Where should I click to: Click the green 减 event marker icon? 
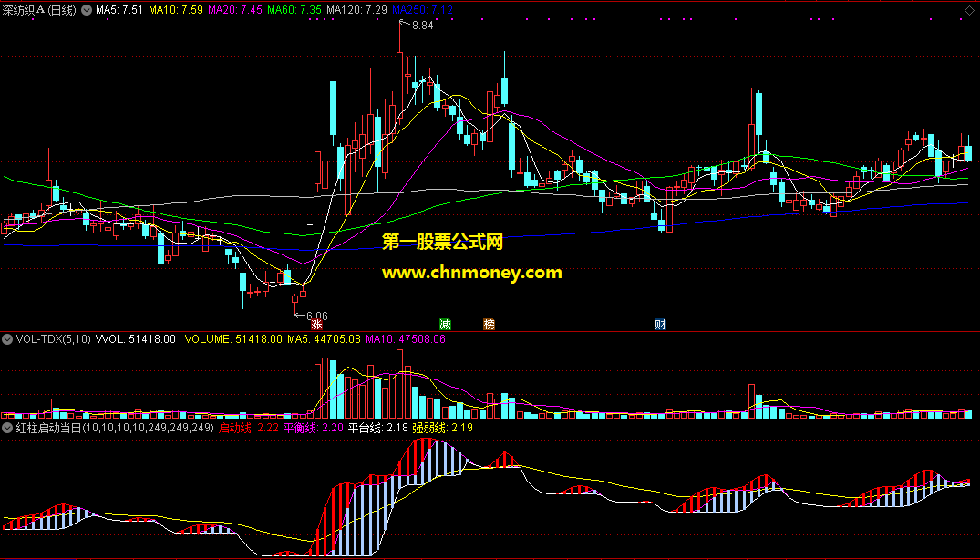click(445, 325)
